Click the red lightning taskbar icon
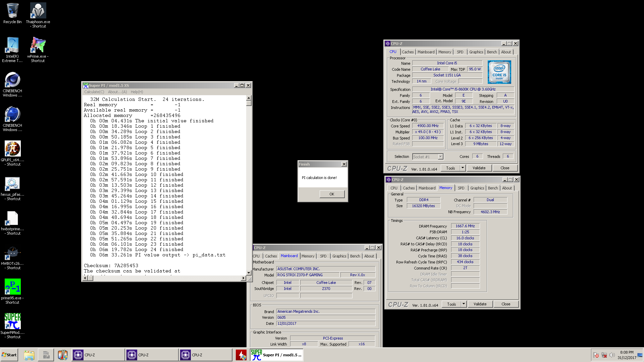This screenshot has height=362, width=644. [x=241, y=355]
